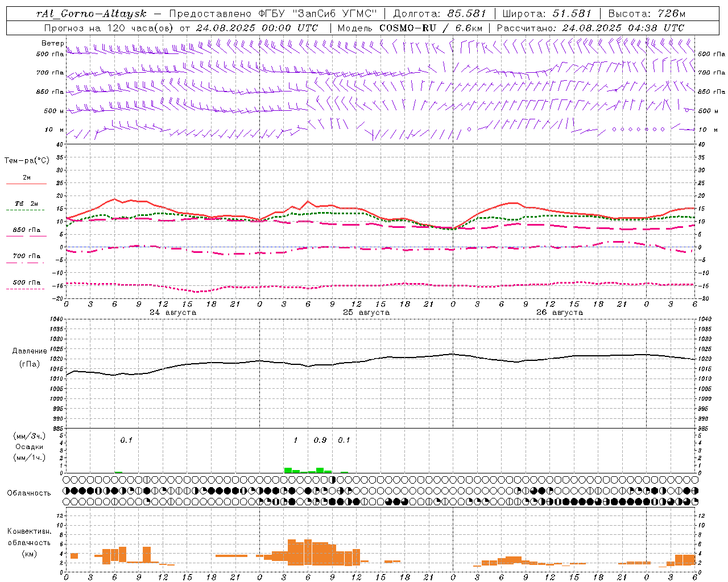The width and height of the screenshot is (728, 582).
Task: Click the Ветер wind panel label
Action: click(52, 43)
